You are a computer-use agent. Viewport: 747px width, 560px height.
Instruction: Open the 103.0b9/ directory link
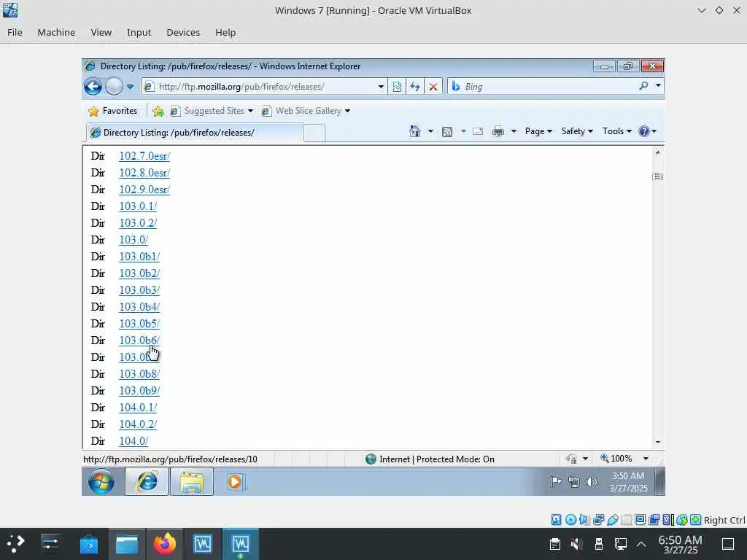pos(139,391)
